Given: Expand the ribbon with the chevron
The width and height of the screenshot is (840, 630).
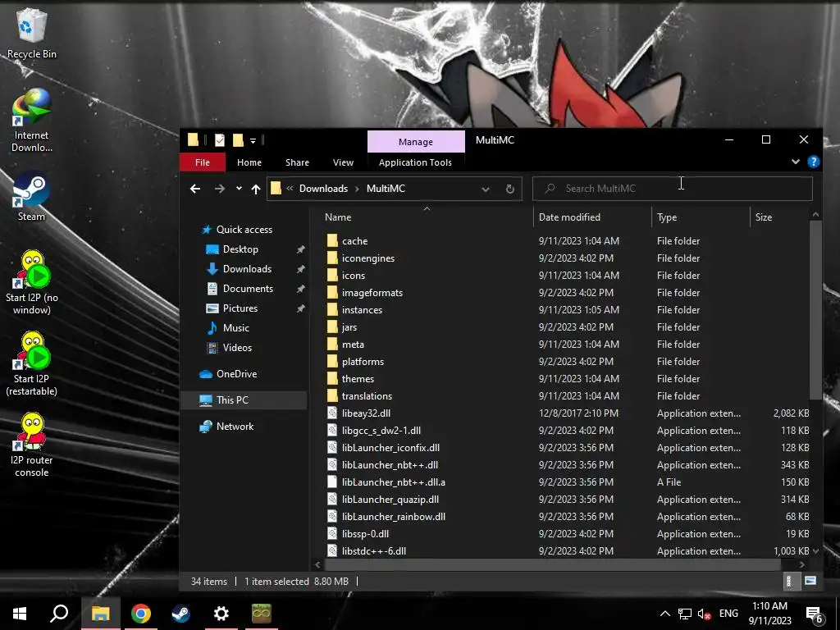Looking at the screenshot, I should click(796, 162).
